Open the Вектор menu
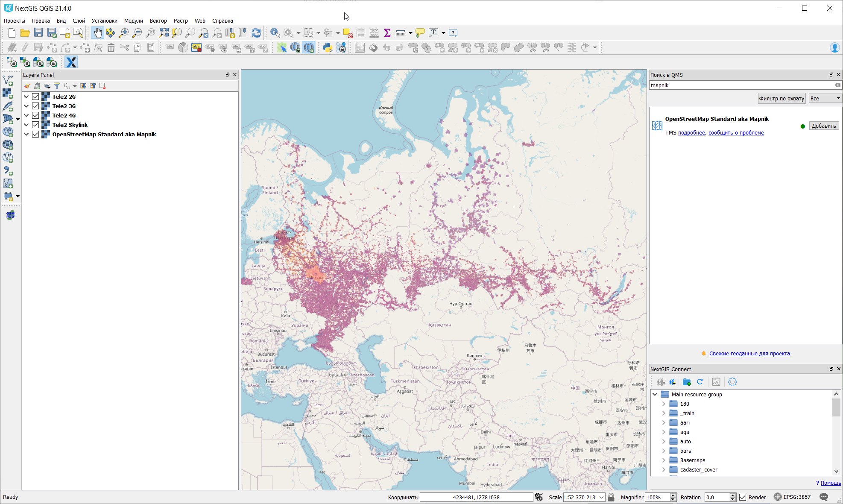Screen dimensions: 843x504 [158, 21]
